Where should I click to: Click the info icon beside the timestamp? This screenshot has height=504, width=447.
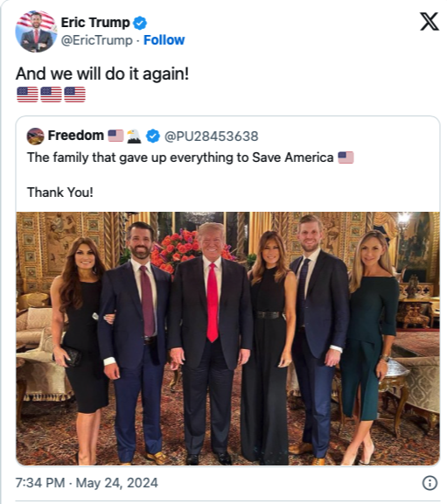(x=430, y=483)
